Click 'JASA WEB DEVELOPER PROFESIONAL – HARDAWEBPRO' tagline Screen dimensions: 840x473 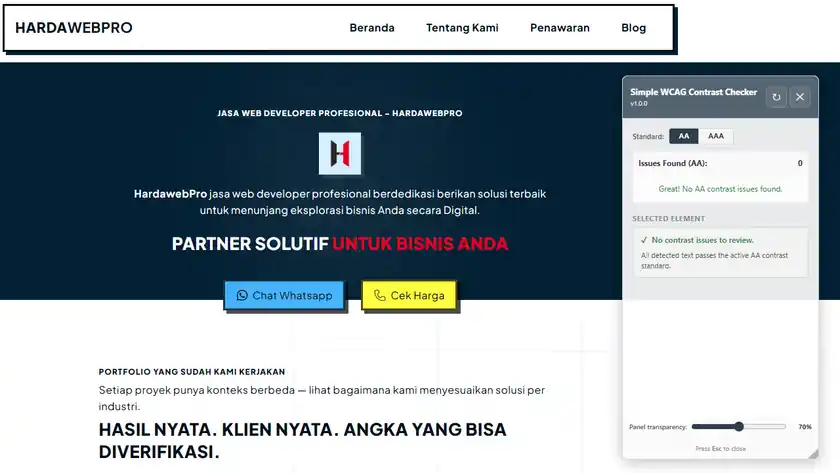tap(340, 113)
